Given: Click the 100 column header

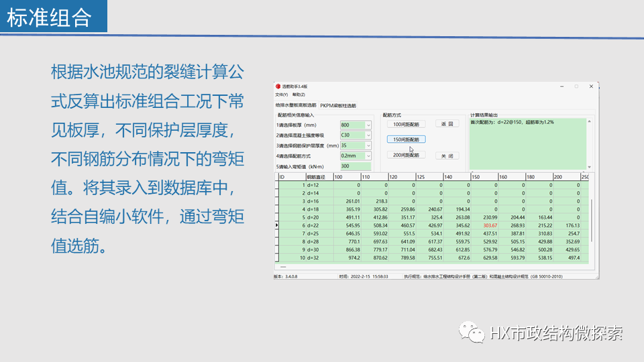Looking at the screenshot, I should pyautogui.click(x=347, y=177).
